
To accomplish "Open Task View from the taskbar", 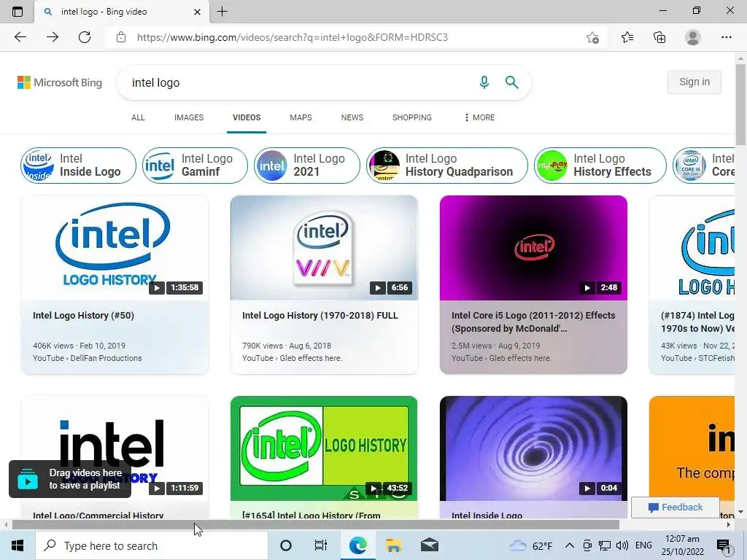I will click(321, 545).
